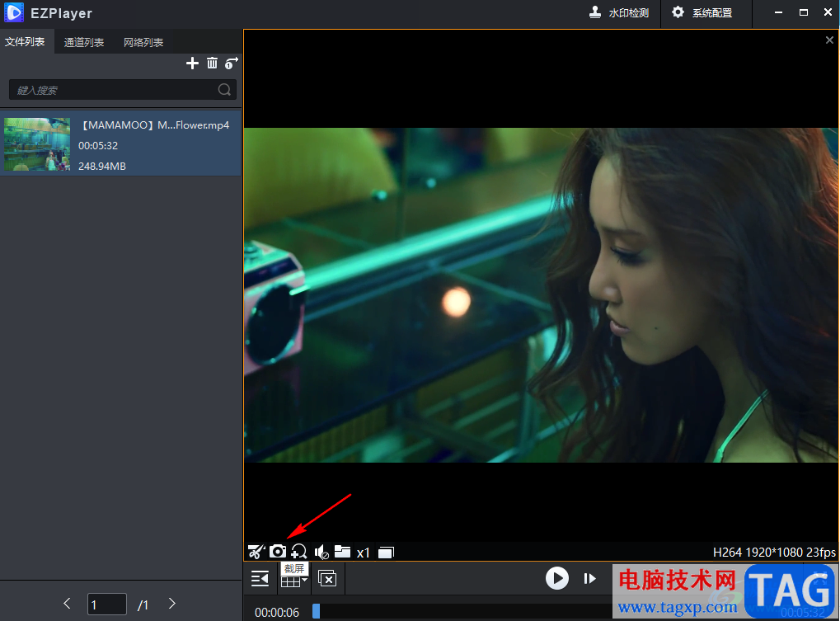The width and height of the screenshot is (840, 621).
Task: Select the 【MAMAMOO】M...Flower.mp4 file name
Action: click(x=154, y=125)
